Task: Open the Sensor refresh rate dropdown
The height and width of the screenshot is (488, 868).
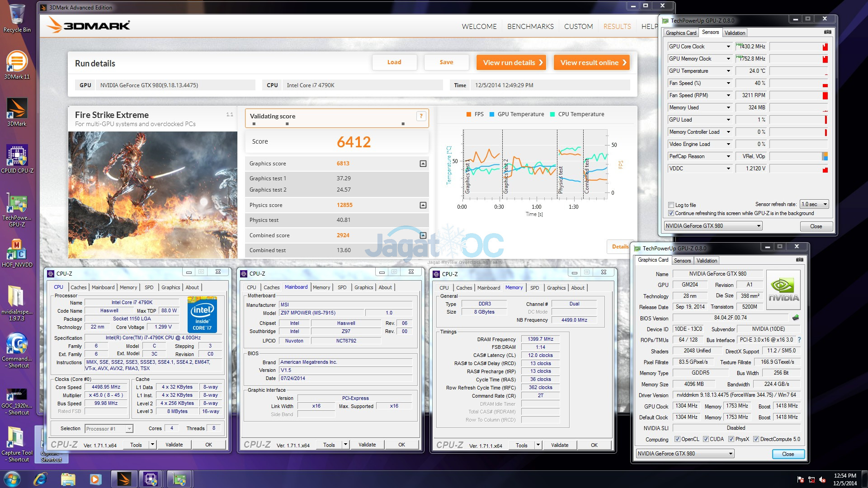Action: coord(814,204)
